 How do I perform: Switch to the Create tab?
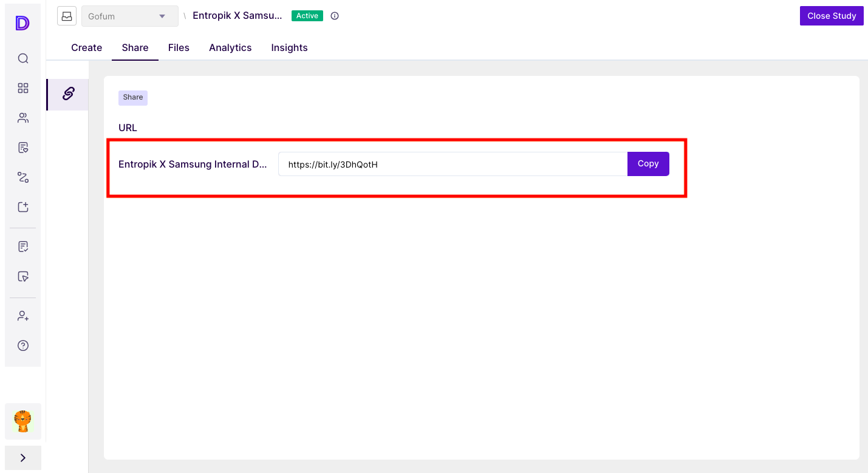[x=86, y=47]
